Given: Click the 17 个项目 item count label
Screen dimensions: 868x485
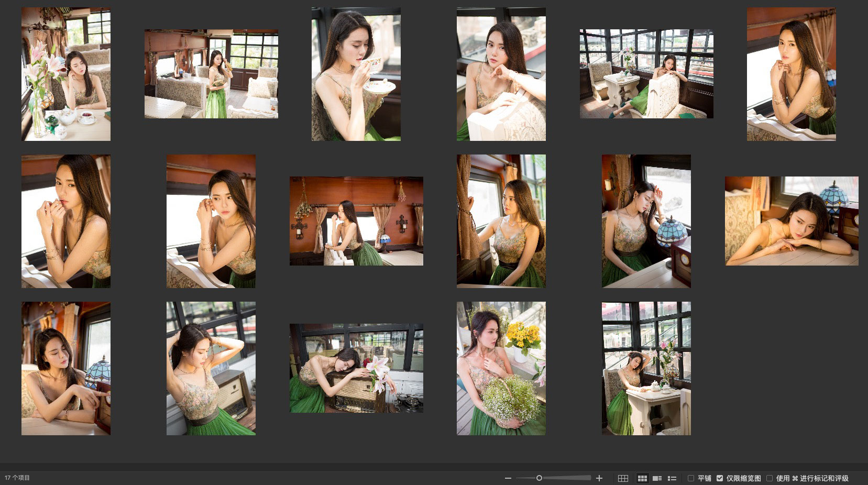Looking at the screenshot, I should 17,478.
